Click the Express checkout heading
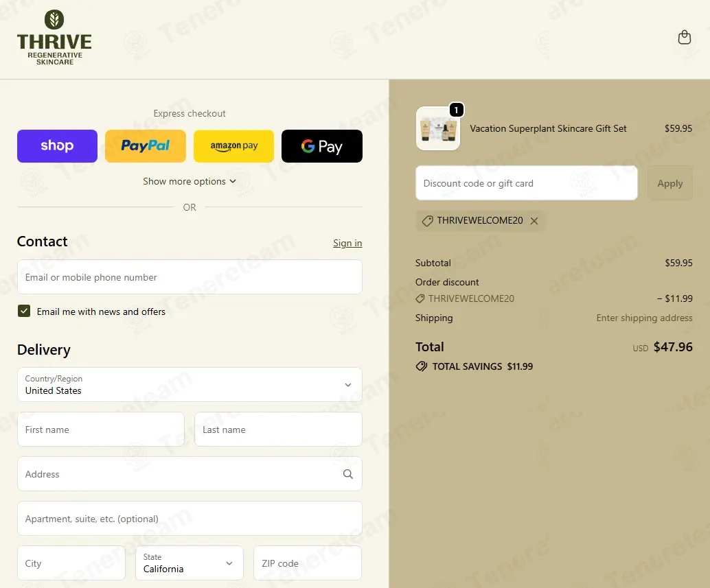The height and width of the screenshot is (588, 710). click(x=190, y=113)
